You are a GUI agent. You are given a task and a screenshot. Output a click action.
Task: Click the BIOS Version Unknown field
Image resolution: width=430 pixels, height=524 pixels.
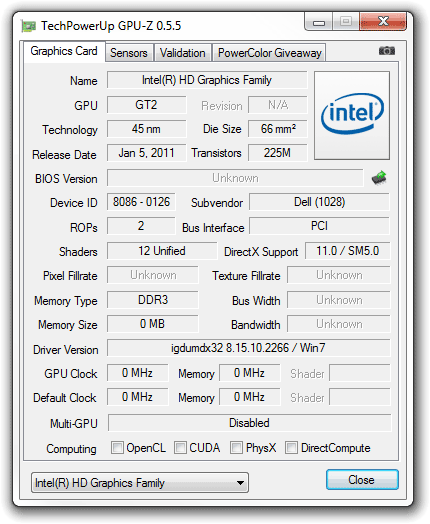click(235, 178)
